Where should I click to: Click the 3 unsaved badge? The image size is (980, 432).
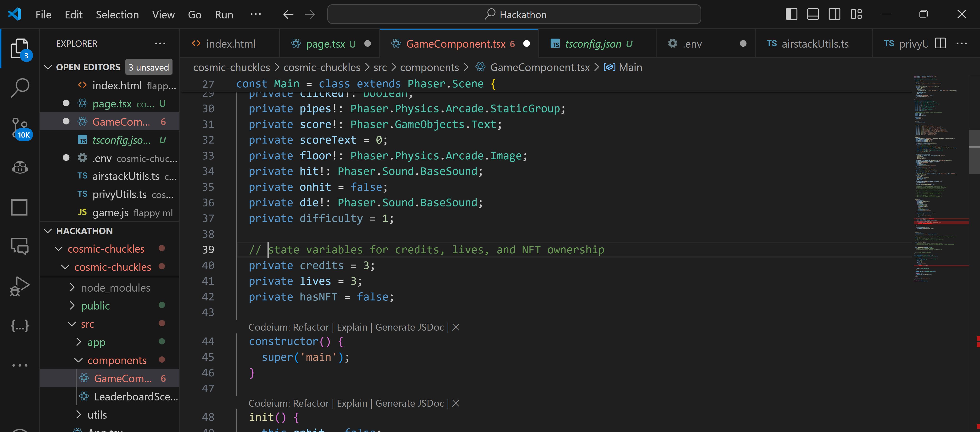[x=149, y=67]
